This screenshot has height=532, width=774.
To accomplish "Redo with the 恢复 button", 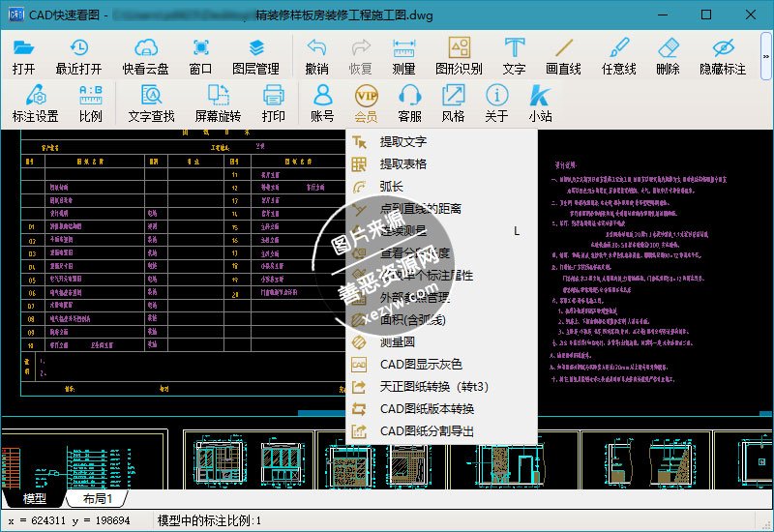I will pos(360,57).
